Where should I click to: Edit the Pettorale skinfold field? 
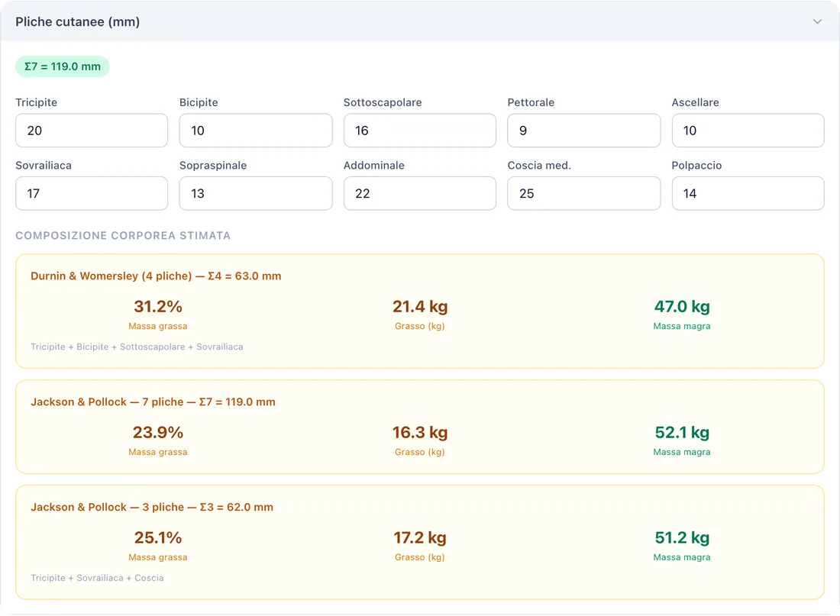click(x=584, y=131)
